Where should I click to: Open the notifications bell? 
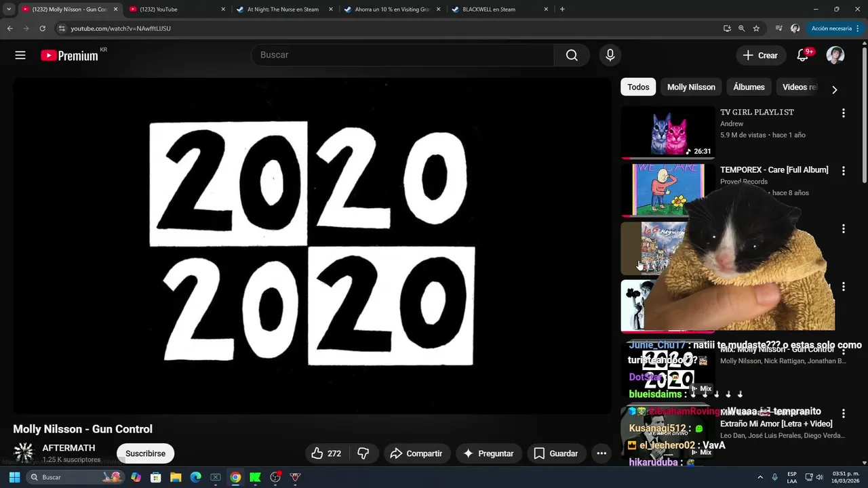(803, 55)
